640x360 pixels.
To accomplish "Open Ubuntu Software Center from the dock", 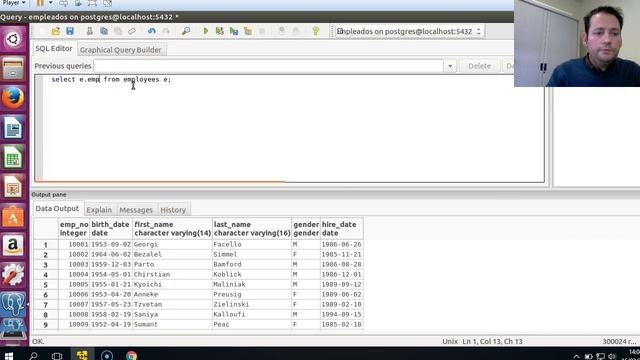I will [x=13, y=216].
